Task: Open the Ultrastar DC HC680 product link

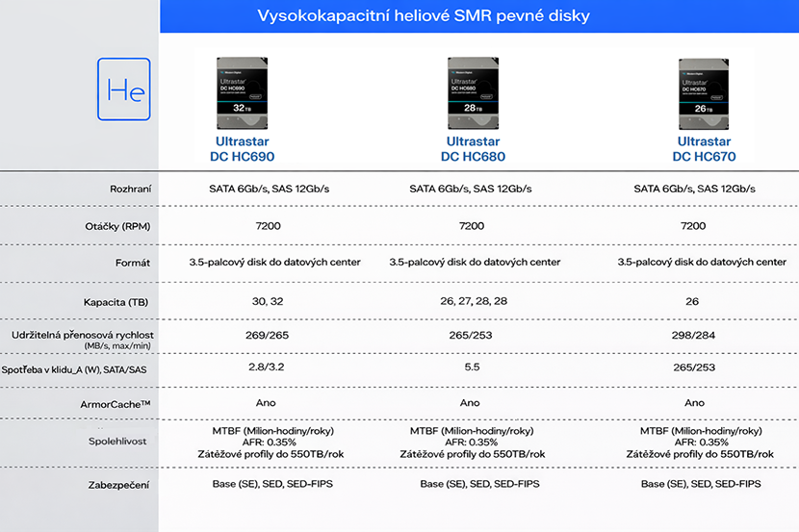Action: (473, 149)
